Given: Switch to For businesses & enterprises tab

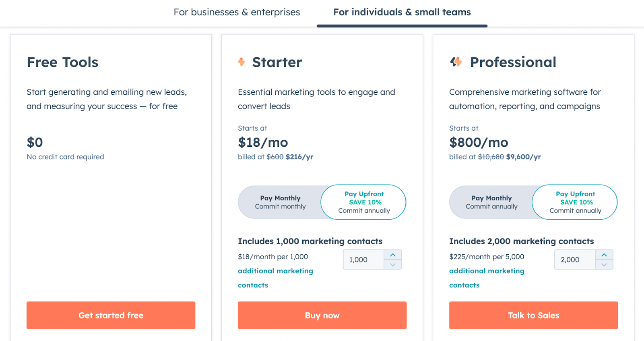Looking at the screenshot, I should 237,12.
